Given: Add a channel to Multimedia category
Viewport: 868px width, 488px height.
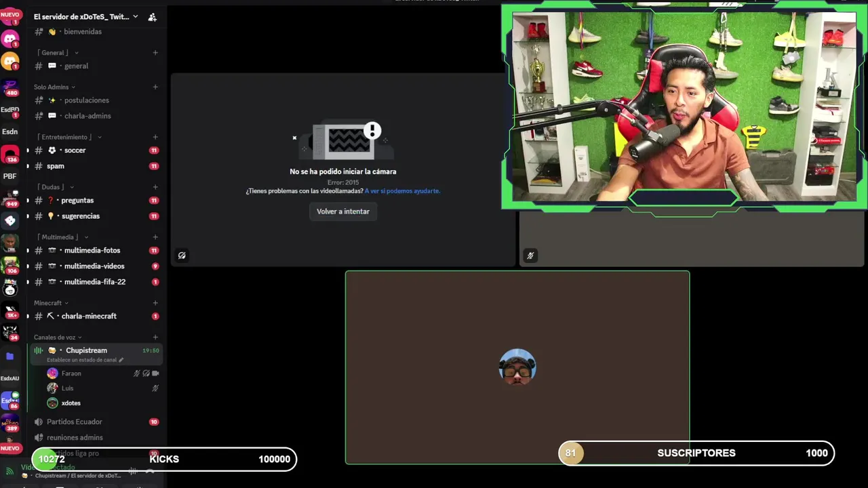Looking at the screenshot, I should (x=155, y=237).
